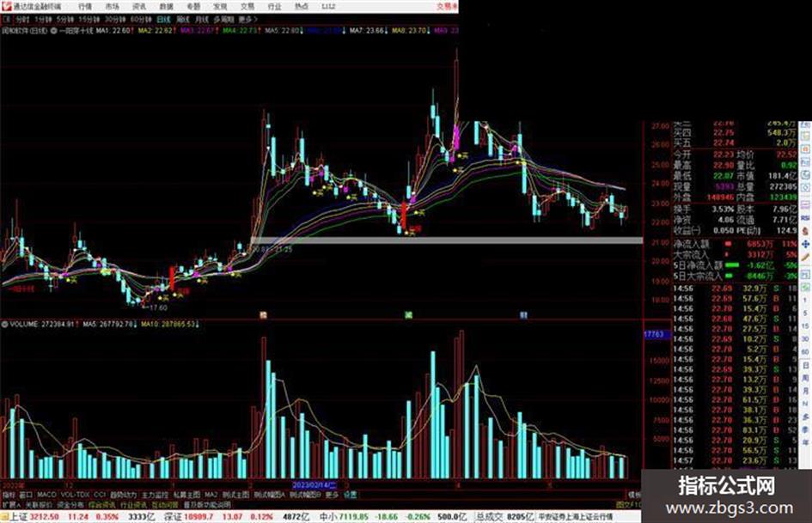The height and width of the screenshot is (523, 812).
Task: Select 月 monthly period in right sidebar
Action: [805, 391]
